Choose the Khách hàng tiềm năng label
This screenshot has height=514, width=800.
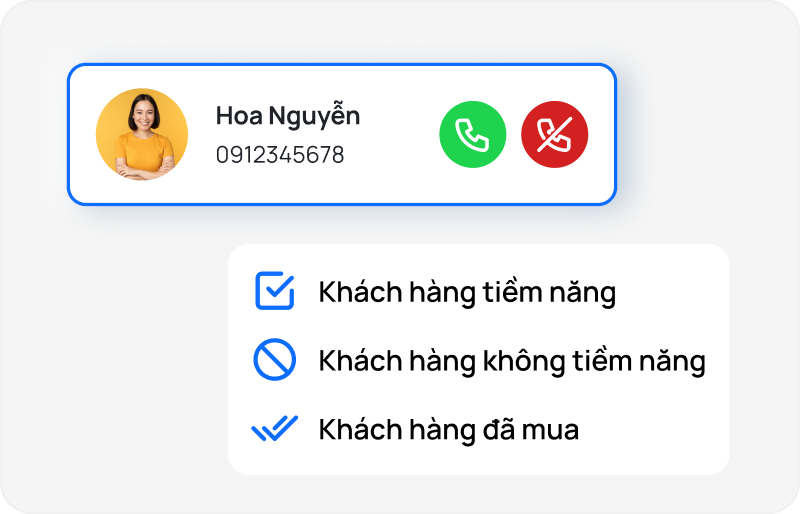[467, 293]
